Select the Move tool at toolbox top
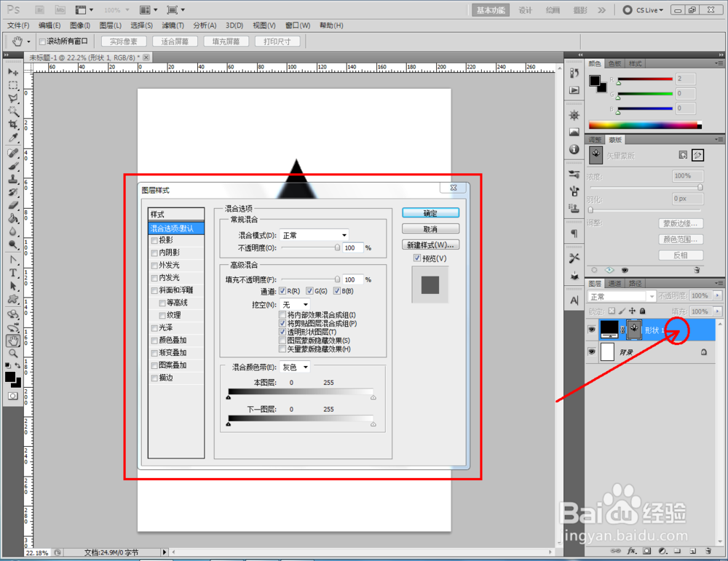728x561 pixels. (13, 73)
